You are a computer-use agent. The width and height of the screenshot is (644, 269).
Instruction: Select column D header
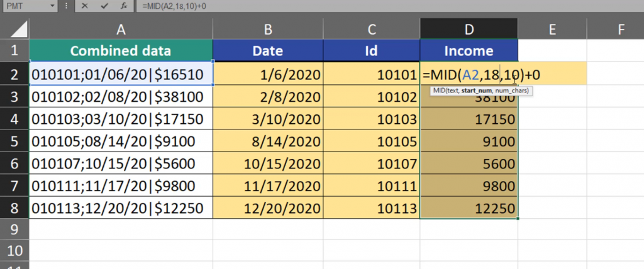[469, 28]
